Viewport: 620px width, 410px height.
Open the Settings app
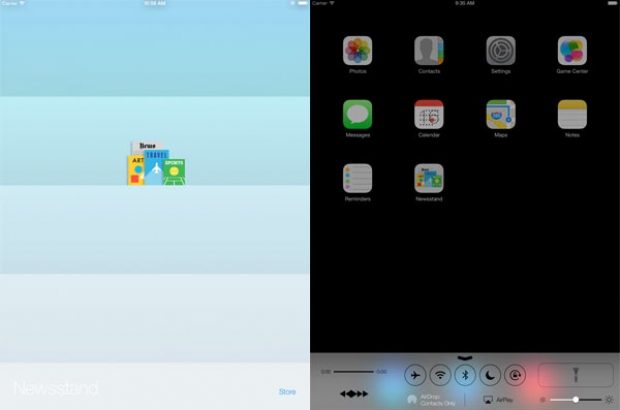pos(501,51)
